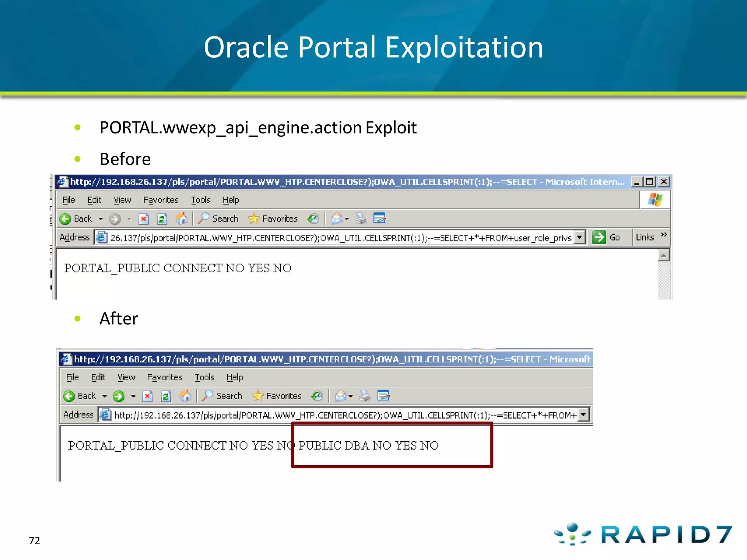Click Search magnifier in Before browser toolbar
The image size is (747, 560).
[204, 218]
